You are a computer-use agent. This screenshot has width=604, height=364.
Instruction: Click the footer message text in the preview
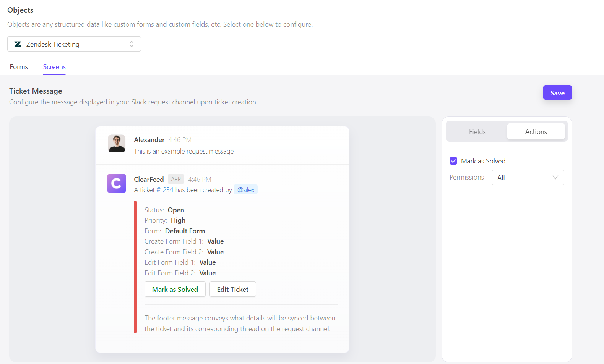(x=240, y=324)
